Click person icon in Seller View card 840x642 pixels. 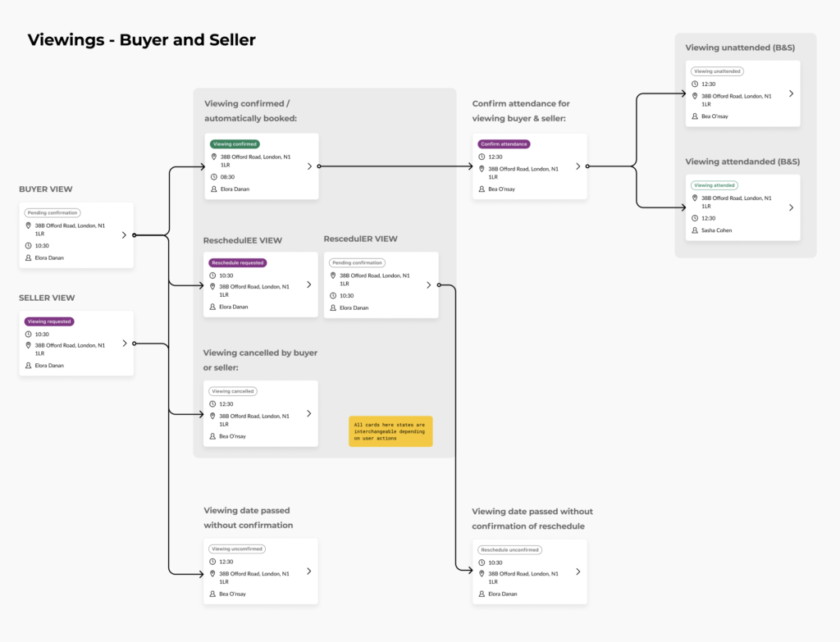pos(29,366)
